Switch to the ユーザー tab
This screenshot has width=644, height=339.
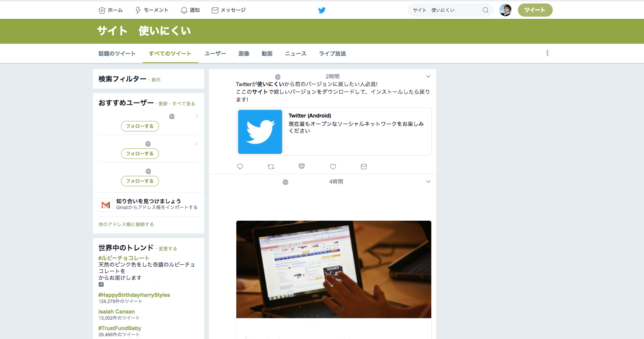pos(215,53)
